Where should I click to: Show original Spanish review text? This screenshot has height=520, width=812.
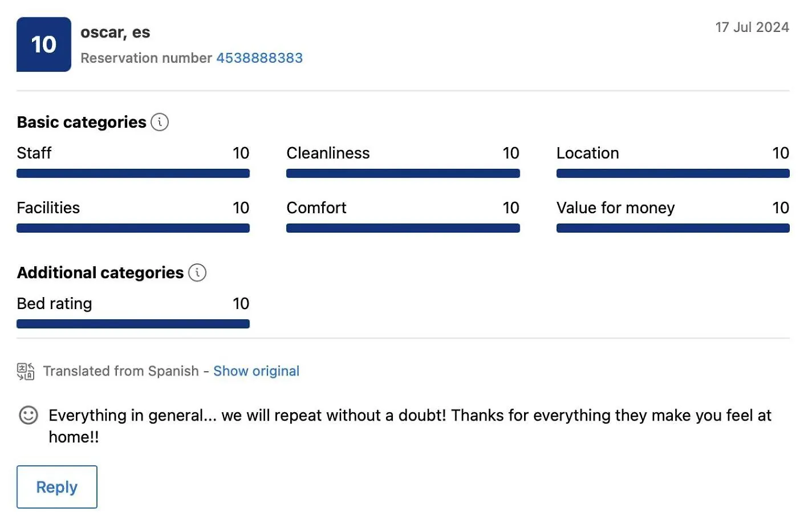pyautogui.click(x=256, y=371)
